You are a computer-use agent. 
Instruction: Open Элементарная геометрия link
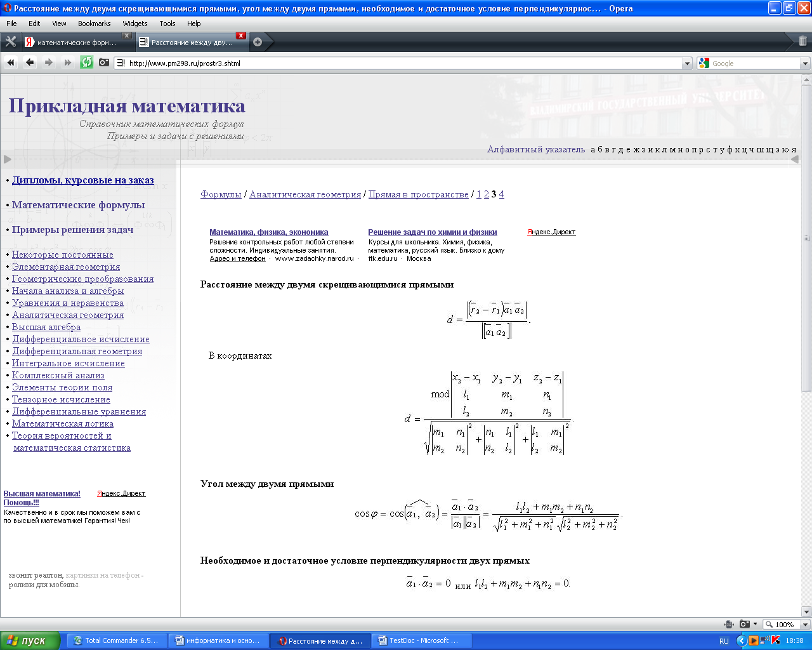click(x=66, y=267)
